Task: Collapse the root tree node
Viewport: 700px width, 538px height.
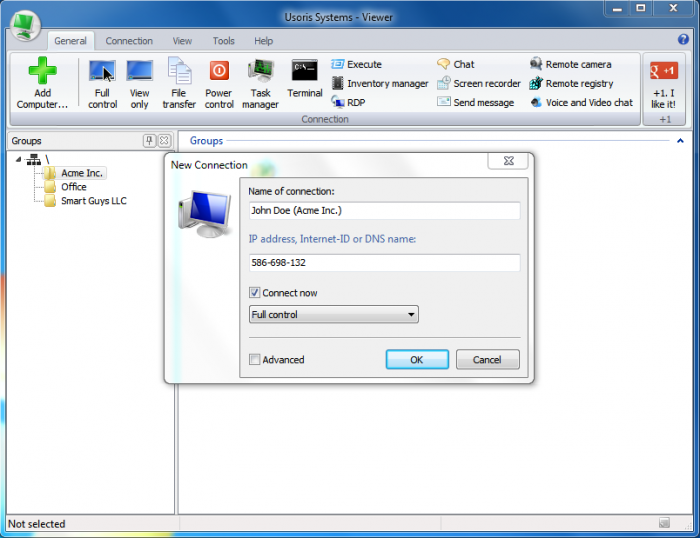Action: point(18,159)
